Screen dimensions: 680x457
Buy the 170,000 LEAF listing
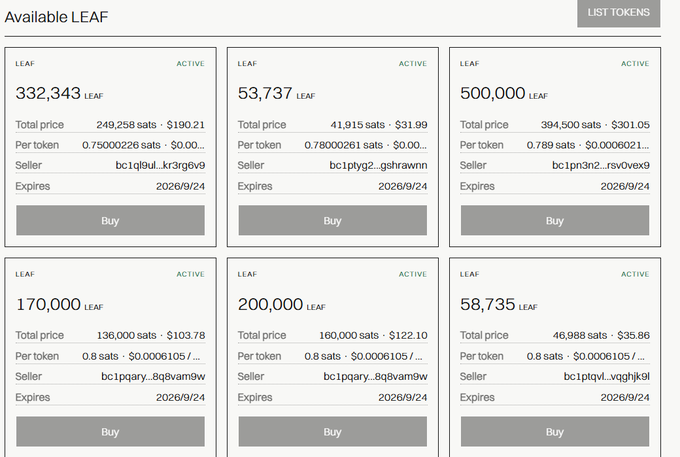[x=110, y=432]
